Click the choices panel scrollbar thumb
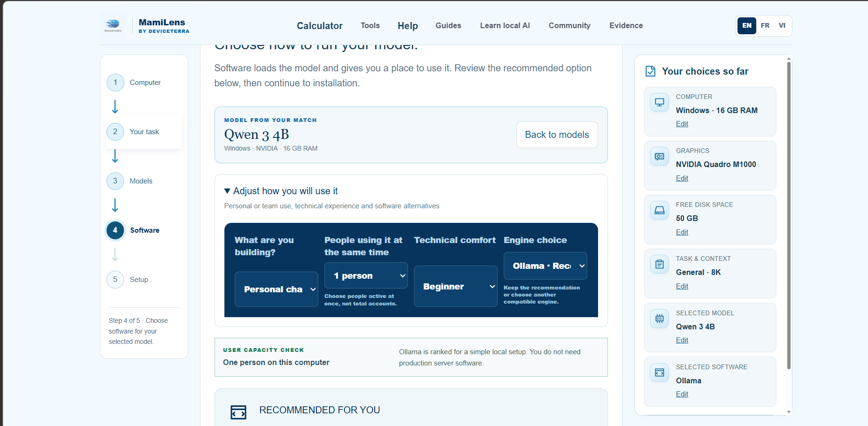The image size is (868, 426). click(x=789, y=215)
